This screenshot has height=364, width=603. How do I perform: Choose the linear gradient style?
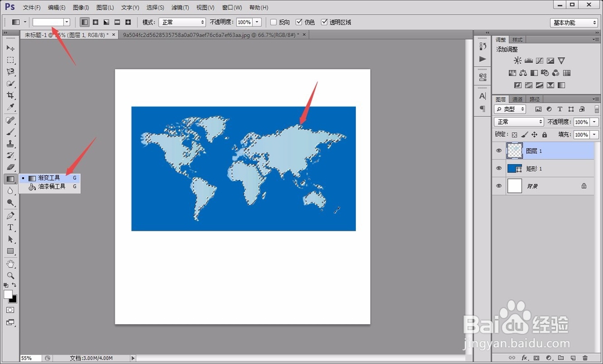tap(84, 22)
